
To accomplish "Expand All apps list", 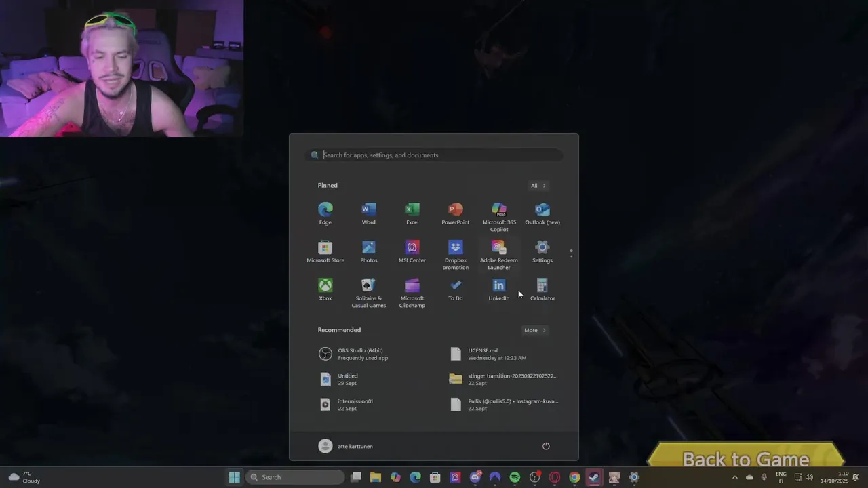I will pyautogui.click(x=538, y=186).
